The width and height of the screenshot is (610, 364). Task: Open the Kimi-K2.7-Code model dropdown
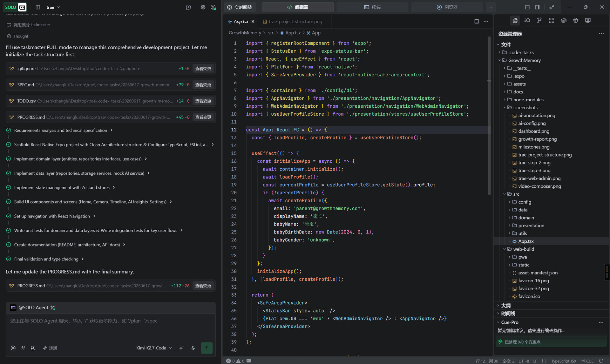pyautogui.click(x=154, y=348)
